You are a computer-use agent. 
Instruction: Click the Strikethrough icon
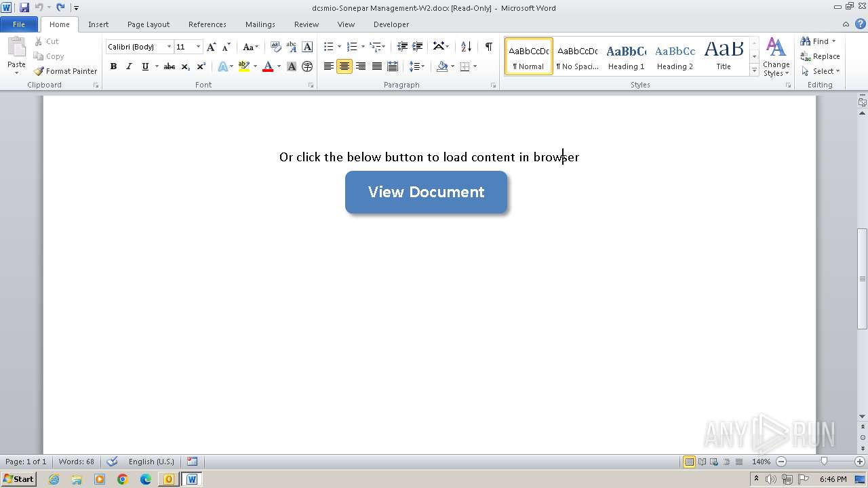point(170,66)
